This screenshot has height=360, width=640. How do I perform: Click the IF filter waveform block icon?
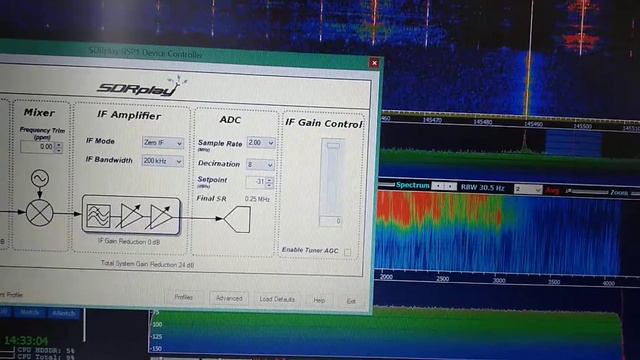98,216
